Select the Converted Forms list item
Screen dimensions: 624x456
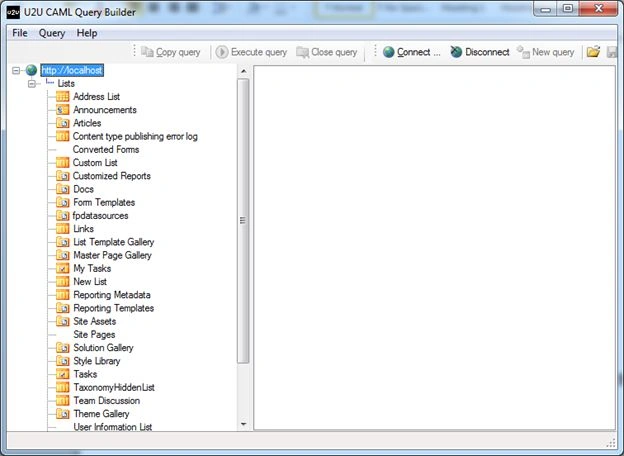click(x=106, y=150)
